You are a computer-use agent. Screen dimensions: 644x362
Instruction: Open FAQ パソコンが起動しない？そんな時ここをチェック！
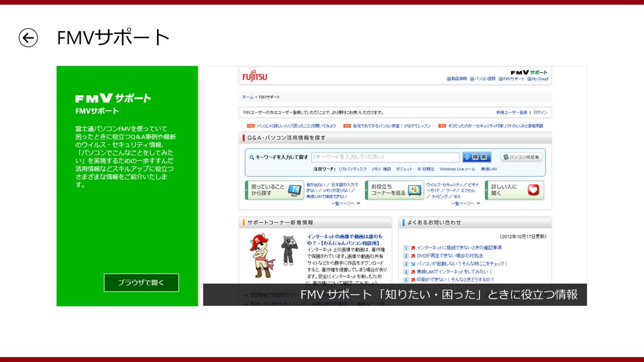click(462, 264)
